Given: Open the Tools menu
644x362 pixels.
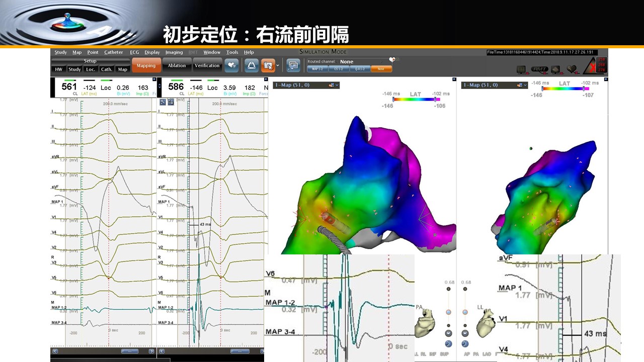Looking at the screenshot, I should coord(232,52).
